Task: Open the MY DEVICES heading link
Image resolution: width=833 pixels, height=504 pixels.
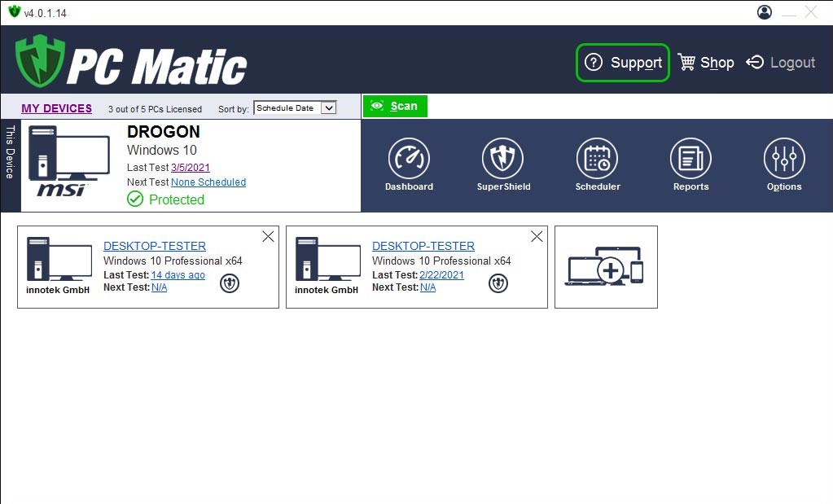Action: point(56,108)
